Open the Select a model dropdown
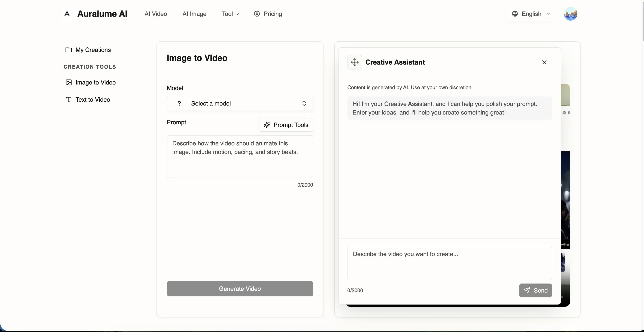Viewport: 644px width, 332px height. coord(240,103)
